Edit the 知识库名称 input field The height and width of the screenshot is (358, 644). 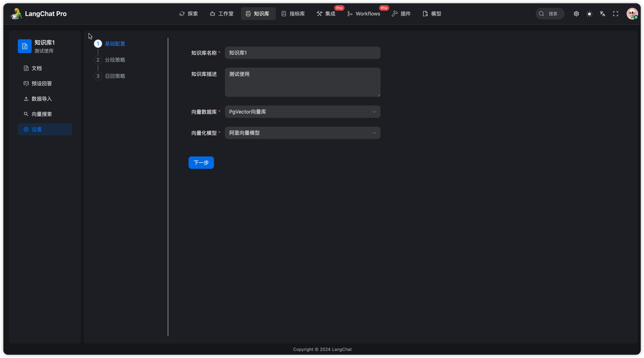point(303,53)
